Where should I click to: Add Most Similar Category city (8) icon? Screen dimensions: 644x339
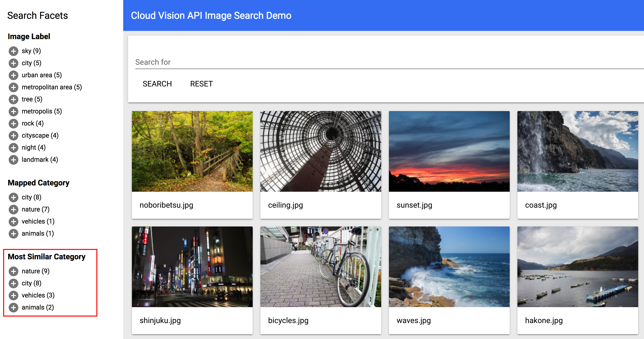[14, 283]
